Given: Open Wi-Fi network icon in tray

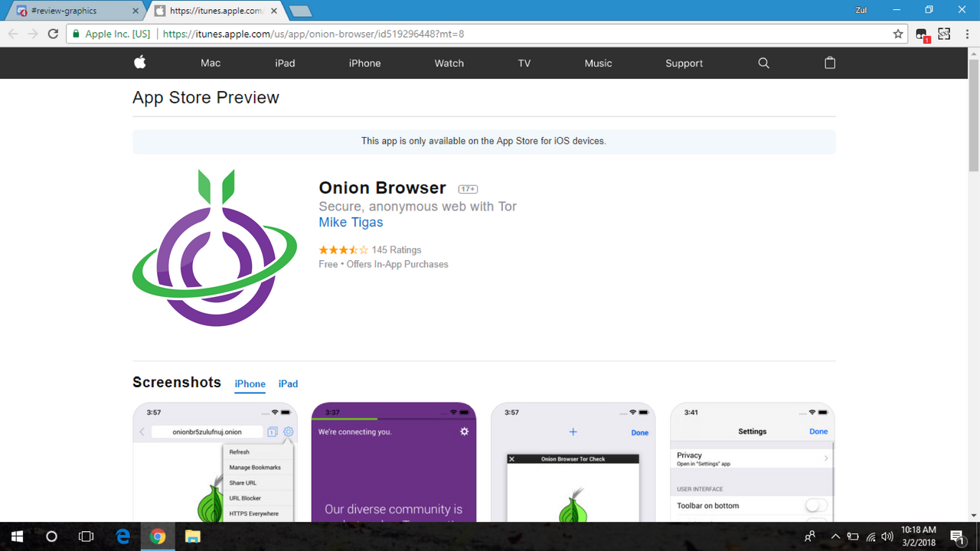Looking at the screenshot, I should click(x=871, y=536).
